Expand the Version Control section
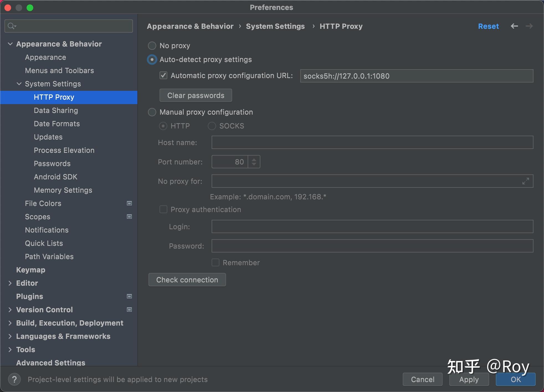Viewport: 544px width, 392px height. coord(10,310)
